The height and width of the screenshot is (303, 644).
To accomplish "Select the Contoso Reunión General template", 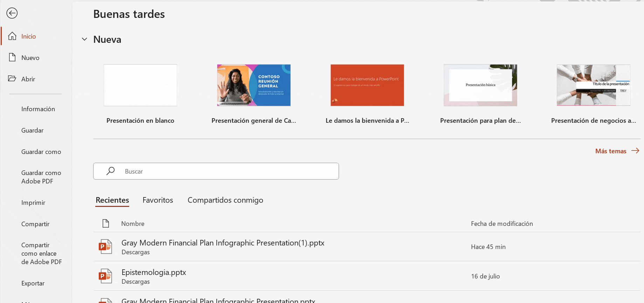I will click(254, 85).
